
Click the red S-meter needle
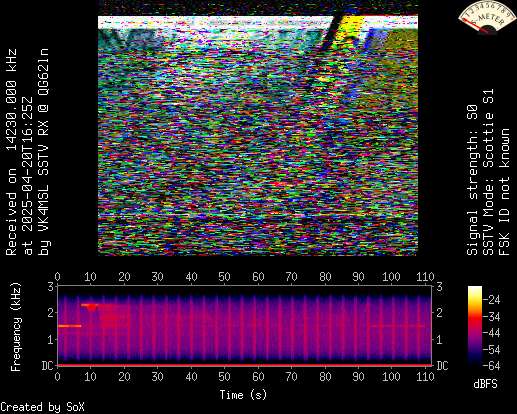477,26
